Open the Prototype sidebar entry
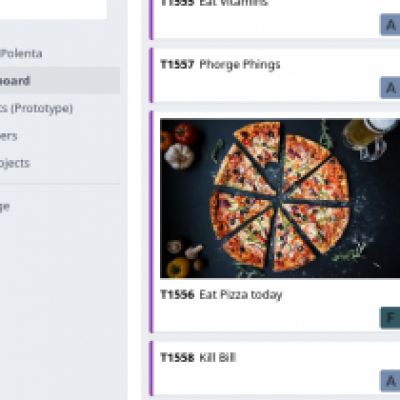Image resolution: width=400 pixels, height=400 pixels. coord(36,108)
